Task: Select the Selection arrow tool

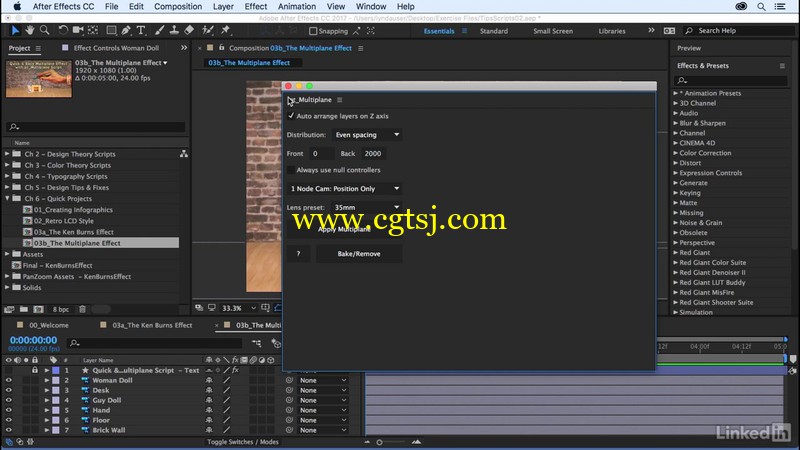Action: [15, 31]
